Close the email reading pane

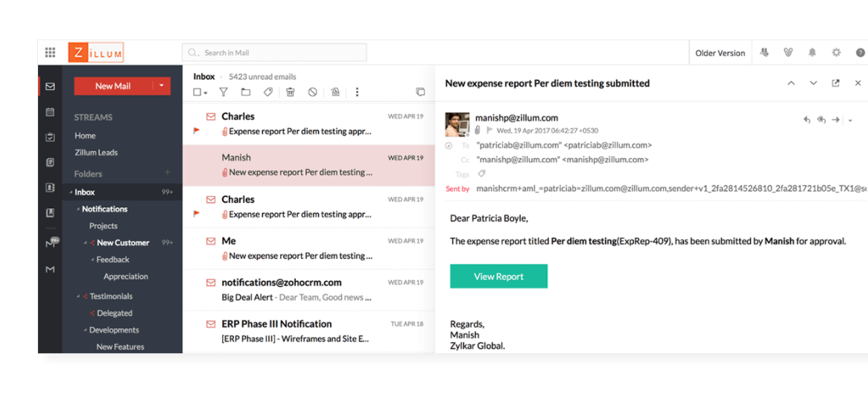tap(858, 83)
